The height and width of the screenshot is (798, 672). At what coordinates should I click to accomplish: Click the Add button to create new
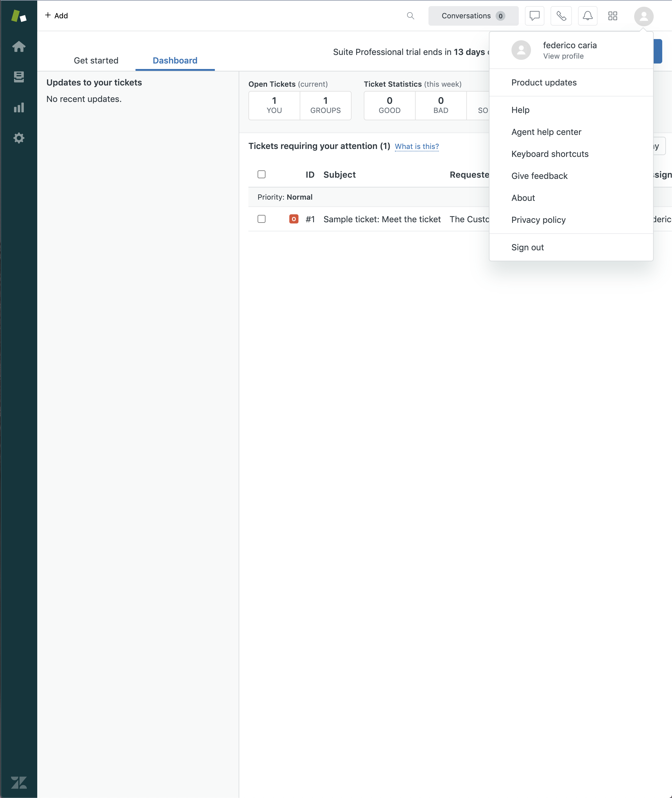pyautogui.click(x=57, y=16)
